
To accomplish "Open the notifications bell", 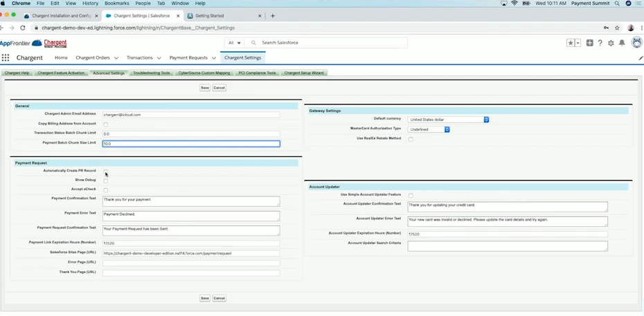I will tap(622, 43).
